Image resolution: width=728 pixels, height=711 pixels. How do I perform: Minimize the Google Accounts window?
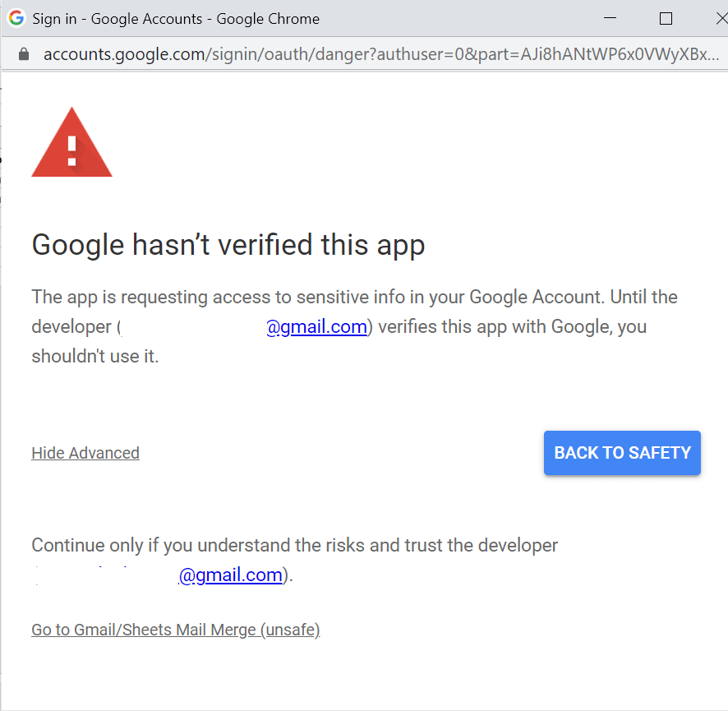pos(611,18)
